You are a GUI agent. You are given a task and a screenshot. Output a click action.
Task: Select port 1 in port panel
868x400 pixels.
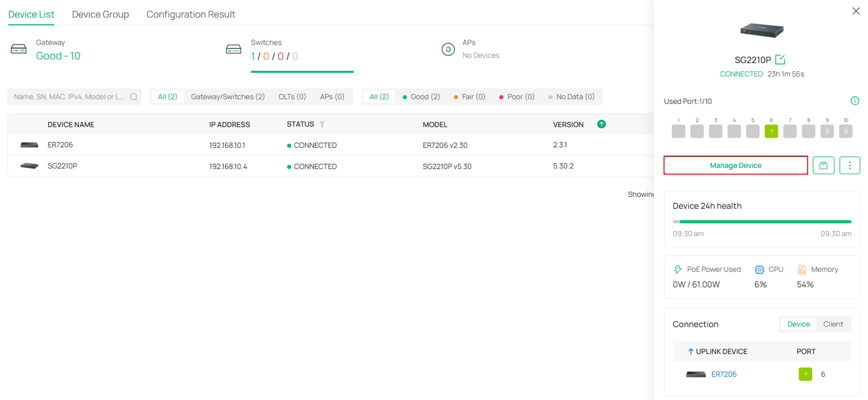678,131
